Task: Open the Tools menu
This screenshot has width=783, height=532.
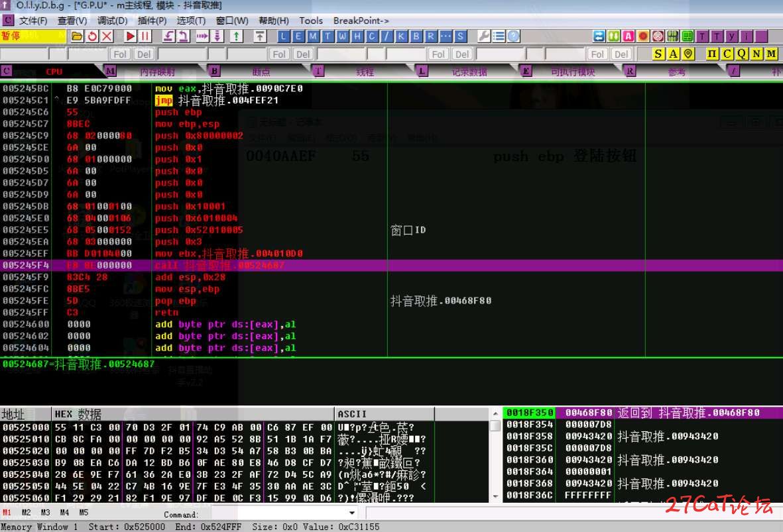Action: pyautogui.click(x=310, y=21)
